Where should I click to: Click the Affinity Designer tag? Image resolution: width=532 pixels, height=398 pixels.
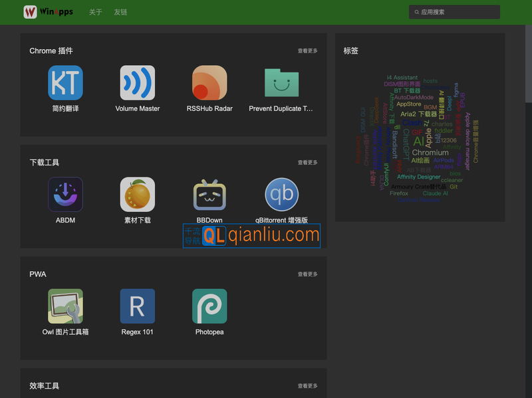pyautogui.click(x=418, y=177)
